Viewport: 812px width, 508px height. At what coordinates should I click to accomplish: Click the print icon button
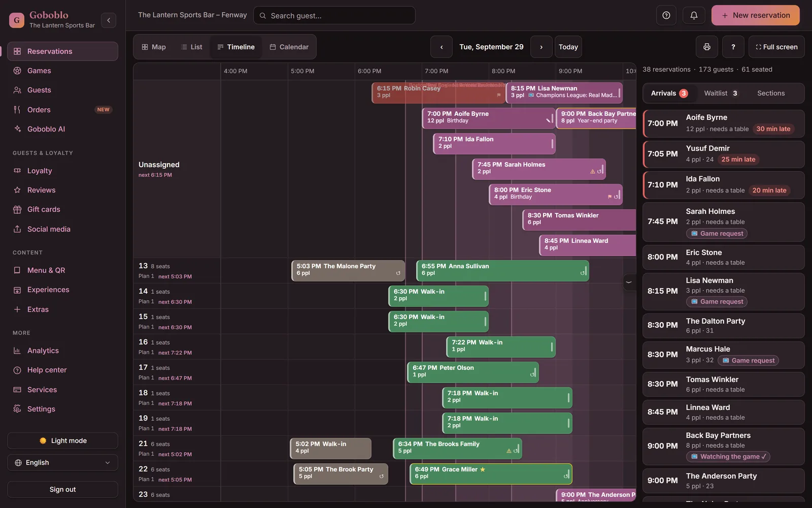click(707, 47)
